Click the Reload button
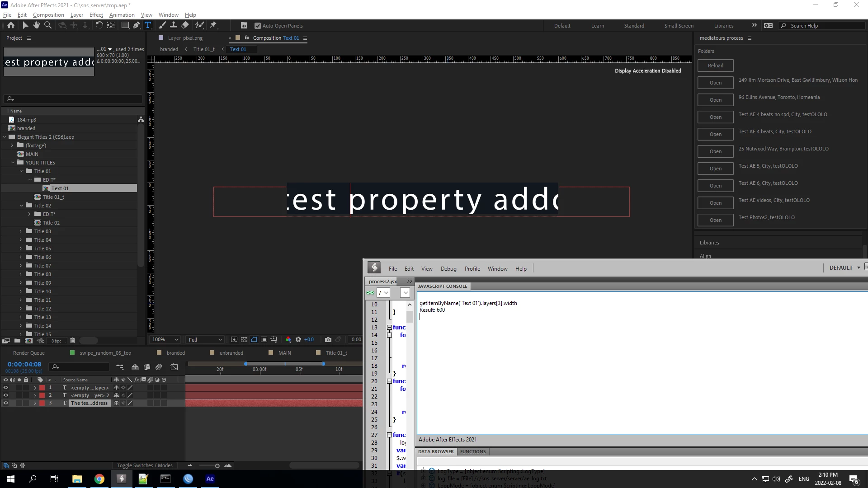This screenshot has width=868, height=488. tap(715, 66)
